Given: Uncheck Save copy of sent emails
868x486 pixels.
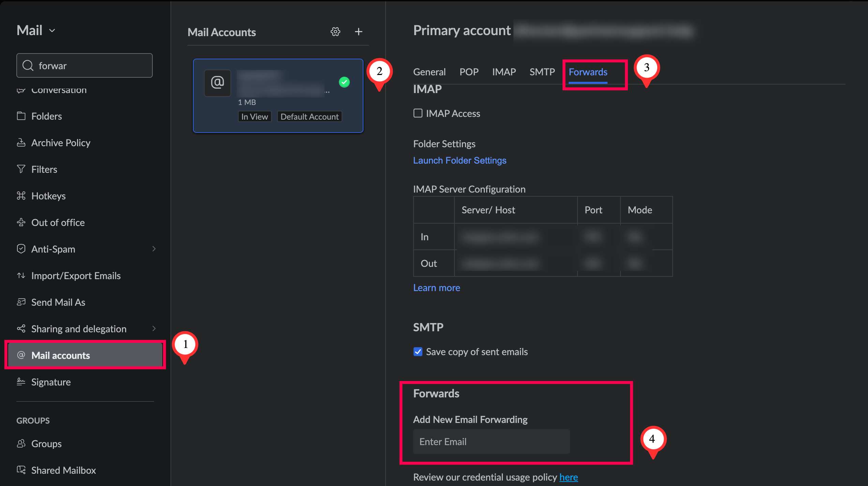Looking at the screenshot, I should click(x=418, y=351).
